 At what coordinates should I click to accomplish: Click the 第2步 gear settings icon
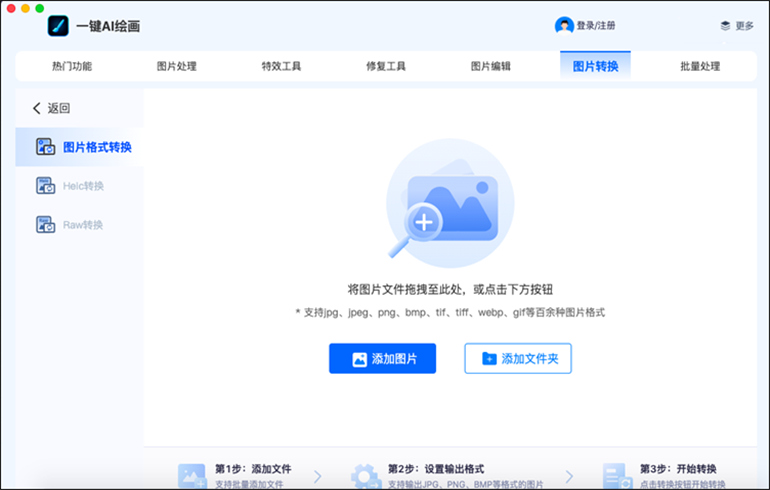tap(365, 476)
